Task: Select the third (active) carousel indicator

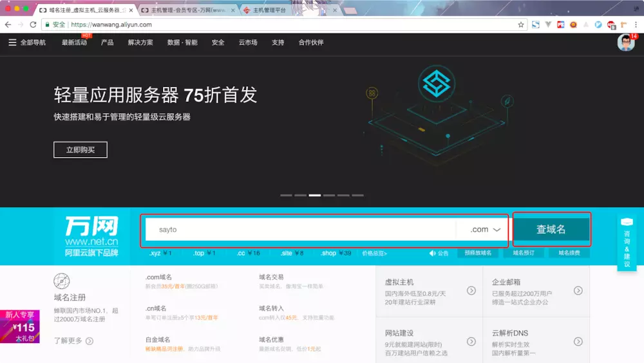Action: (x=315, y=196)
